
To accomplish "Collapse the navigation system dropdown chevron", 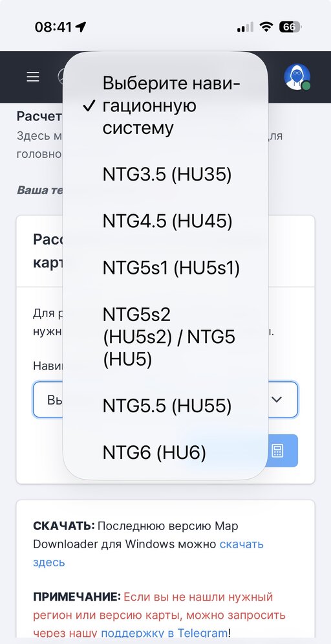I will pyautogui.click(x=277, y=399).
